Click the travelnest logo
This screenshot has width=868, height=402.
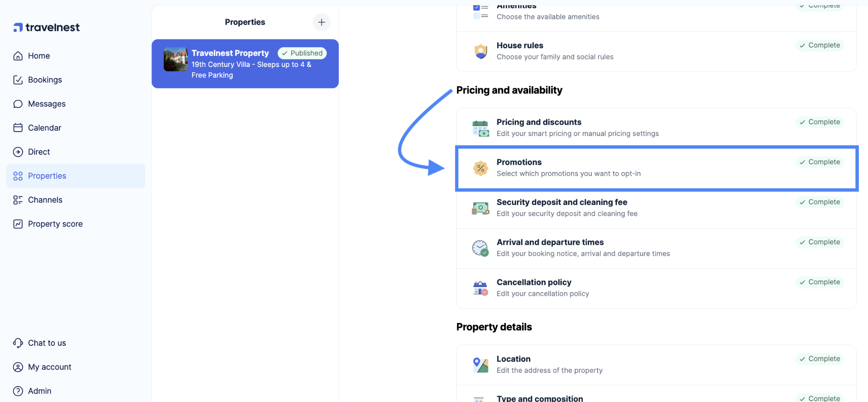(47, 28)
